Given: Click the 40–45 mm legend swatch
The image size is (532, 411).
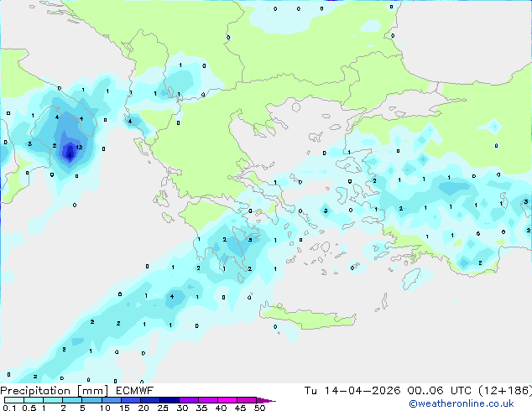Looking at the screenshot, I should click(227, 400).
